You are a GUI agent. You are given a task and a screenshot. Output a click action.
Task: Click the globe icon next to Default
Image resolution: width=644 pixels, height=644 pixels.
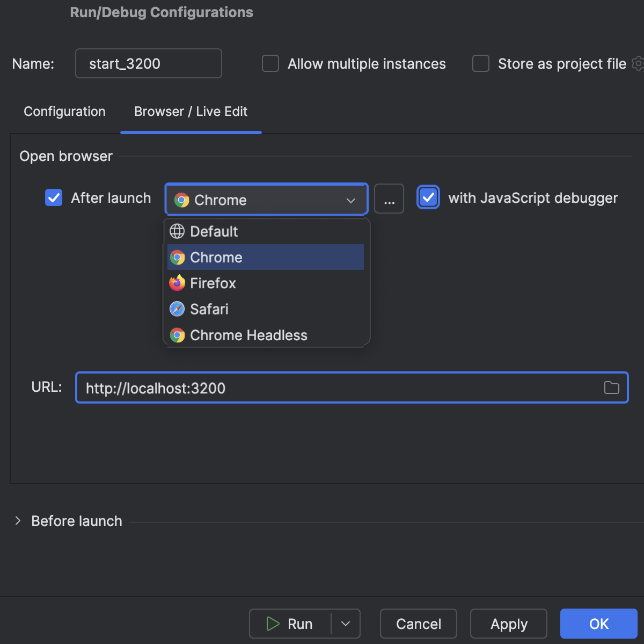click(177, 231)
